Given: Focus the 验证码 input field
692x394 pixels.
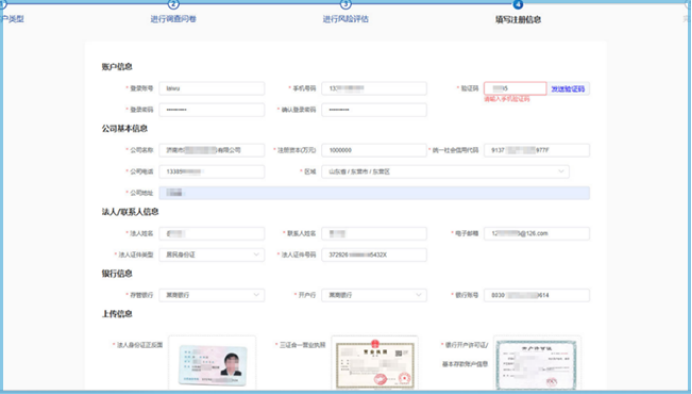Looking at the screenshot, I should pyautogui.click(x=515, y=88).
